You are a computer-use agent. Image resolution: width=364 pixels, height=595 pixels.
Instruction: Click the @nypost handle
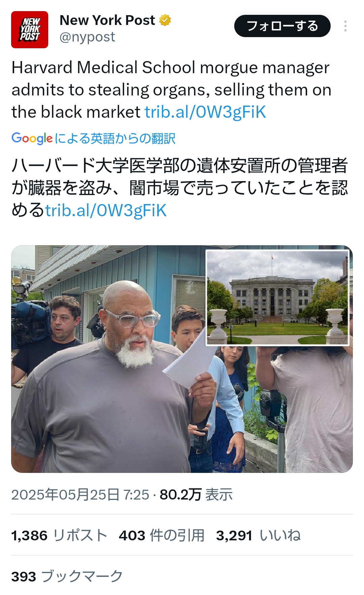coord(87,37)
